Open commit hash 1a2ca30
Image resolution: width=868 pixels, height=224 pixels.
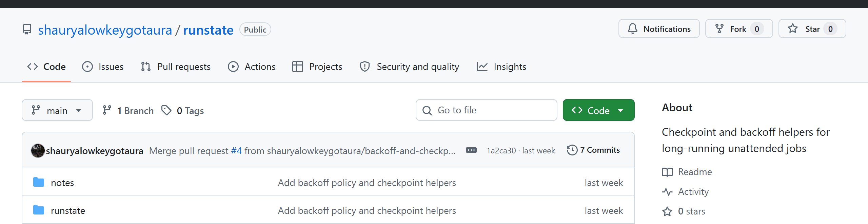coord(501,151)
